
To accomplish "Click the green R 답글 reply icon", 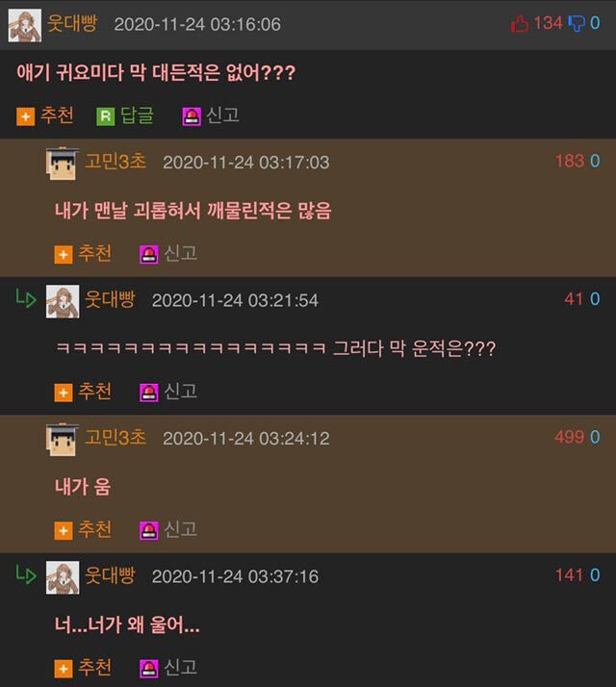I will [x=105, y=116].
